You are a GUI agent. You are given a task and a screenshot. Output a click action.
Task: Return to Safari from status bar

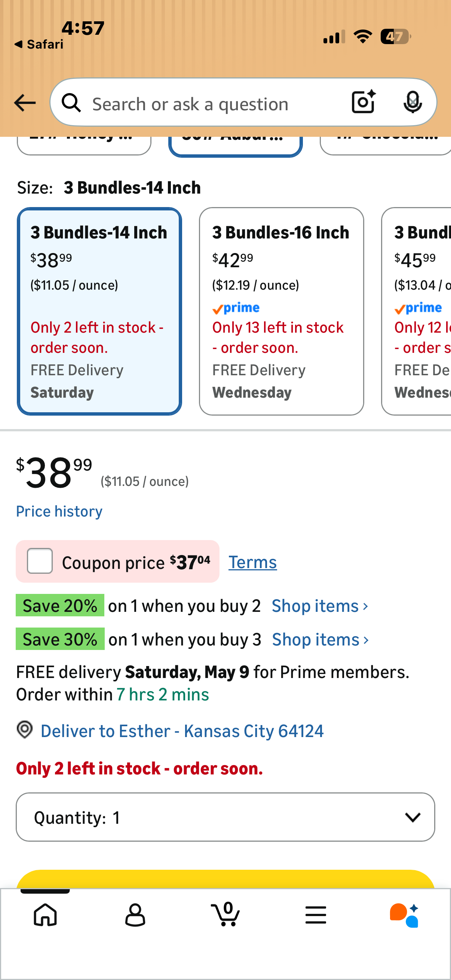click(39, 44)
